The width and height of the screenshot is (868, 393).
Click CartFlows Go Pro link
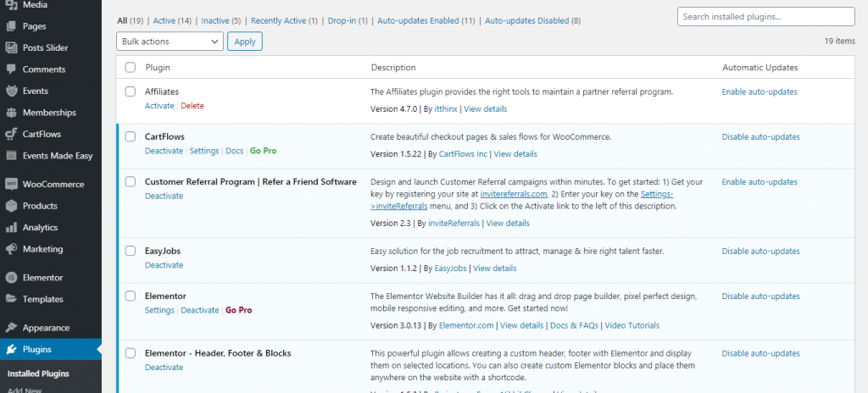(x=263, y=151)
